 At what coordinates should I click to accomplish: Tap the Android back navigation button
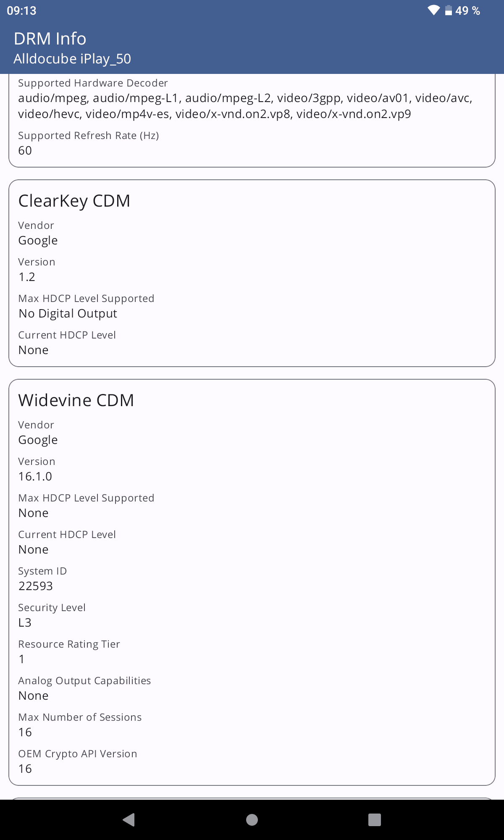(x=129, y=819)
